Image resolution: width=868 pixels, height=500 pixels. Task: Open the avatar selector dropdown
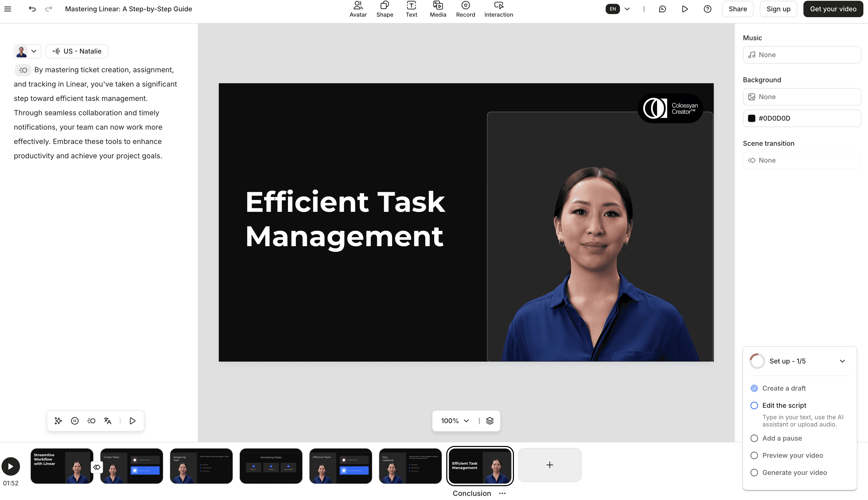click(x=27, y=51)
